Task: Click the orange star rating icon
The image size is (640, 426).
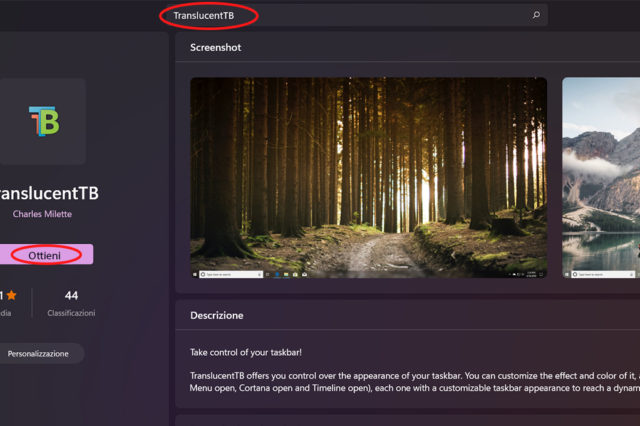Action: [x=11, y=295]
